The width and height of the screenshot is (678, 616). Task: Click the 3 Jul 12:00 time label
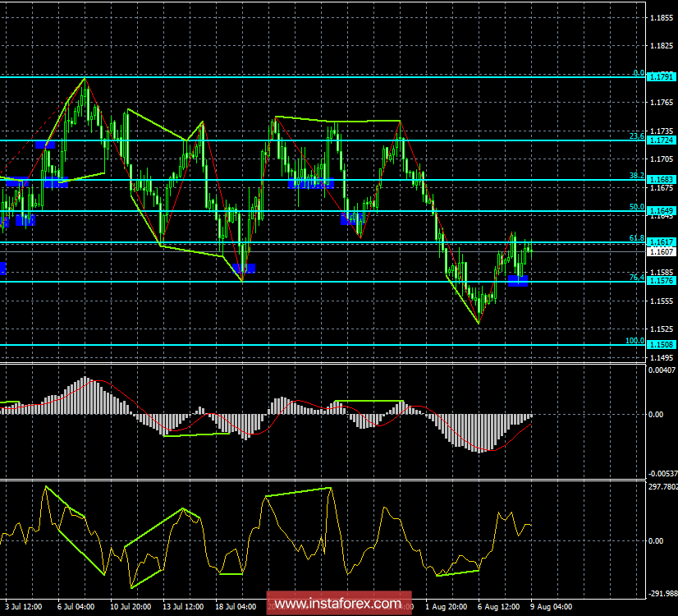(x=24, y=607)
